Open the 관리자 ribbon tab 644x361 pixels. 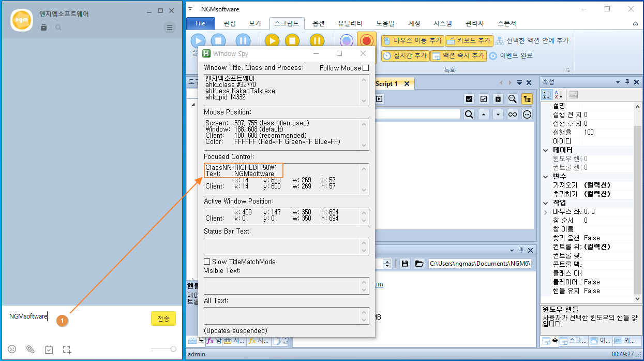point(474,23)
